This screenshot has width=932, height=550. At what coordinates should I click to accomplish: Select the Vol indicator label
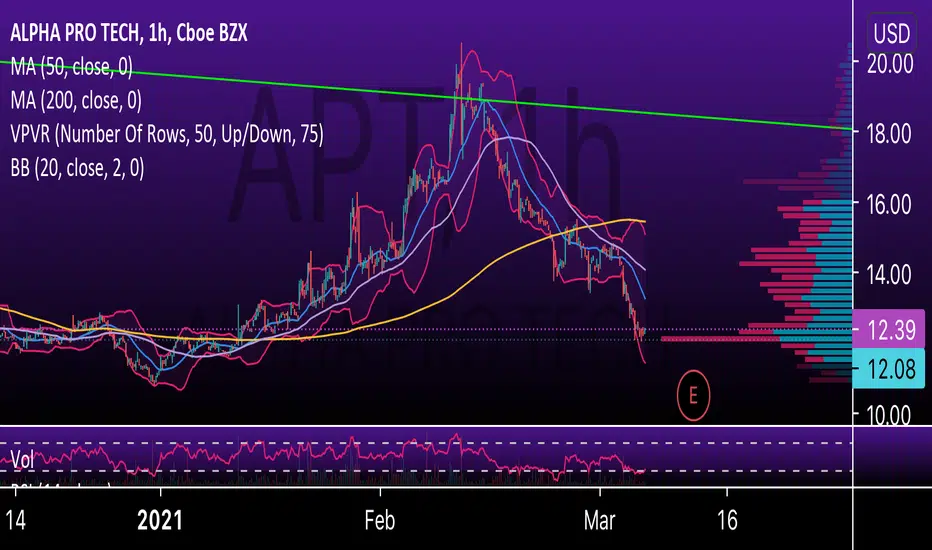[23, 460]
